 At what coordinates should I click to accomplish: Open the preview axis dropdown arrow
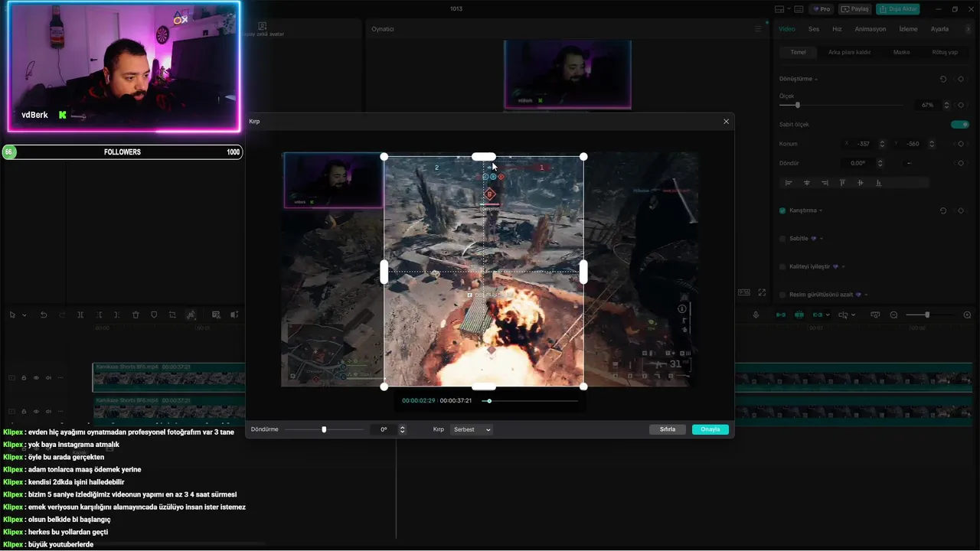pyautogui.click(x=853, y=315)
